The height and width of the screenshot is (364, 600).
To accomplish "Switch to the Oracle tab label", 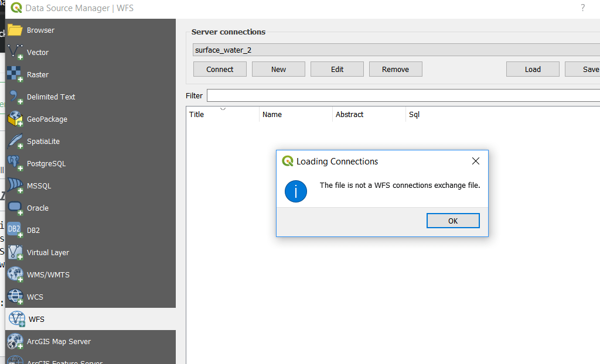I will click(37, 208).
